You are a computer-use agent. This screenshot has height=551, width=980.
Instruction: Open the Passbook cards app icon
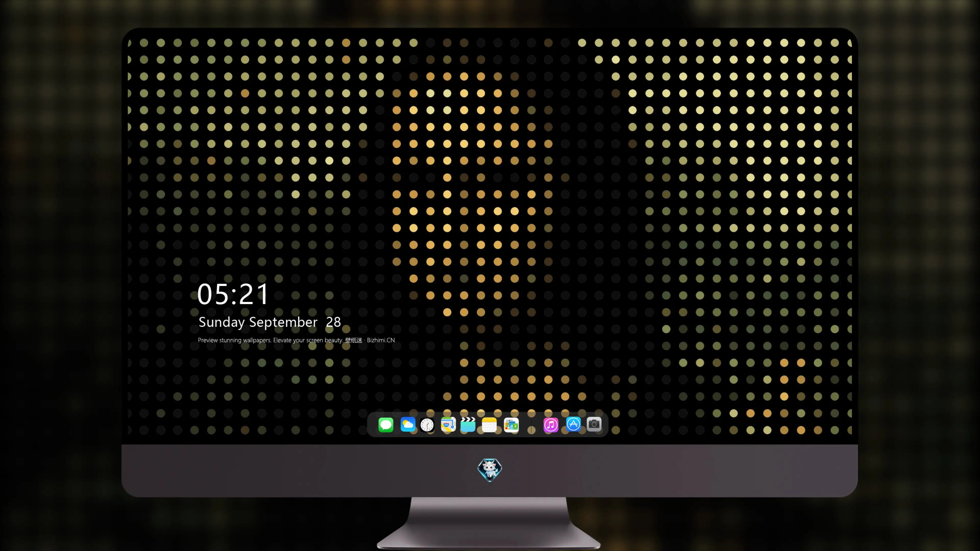click(x=511, y=425)
